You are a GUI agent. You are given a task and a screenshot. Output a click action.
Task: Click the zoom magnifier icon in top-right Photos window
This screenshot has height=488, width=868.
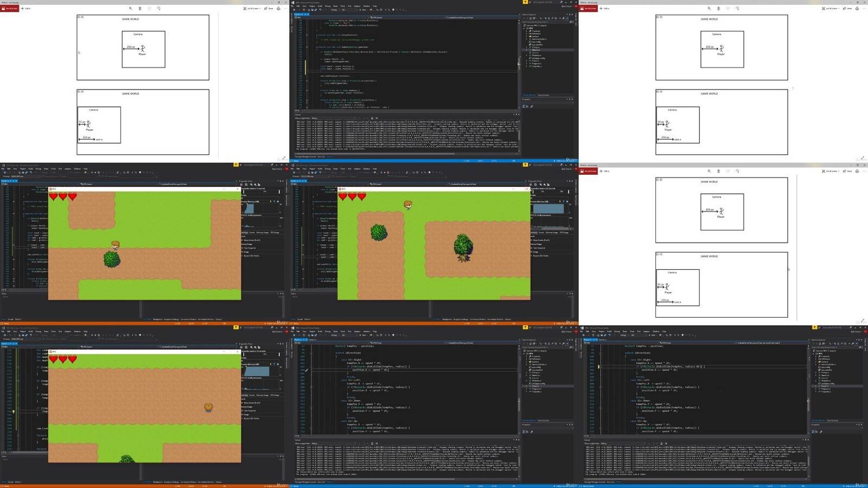pyautogui.click(x=709, y=8)
